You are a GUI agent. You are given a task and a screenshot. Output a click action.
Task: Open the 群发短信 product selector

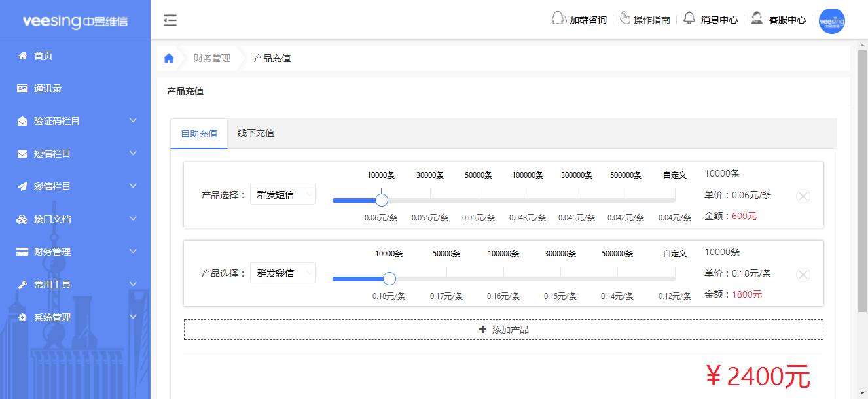283,194
